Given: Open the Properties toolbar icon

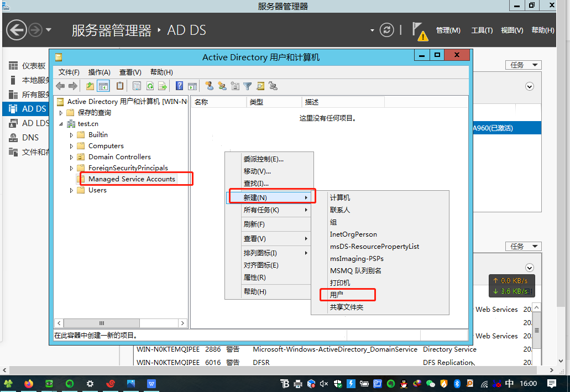Looking at the screenshot, I should coord(137,86).
